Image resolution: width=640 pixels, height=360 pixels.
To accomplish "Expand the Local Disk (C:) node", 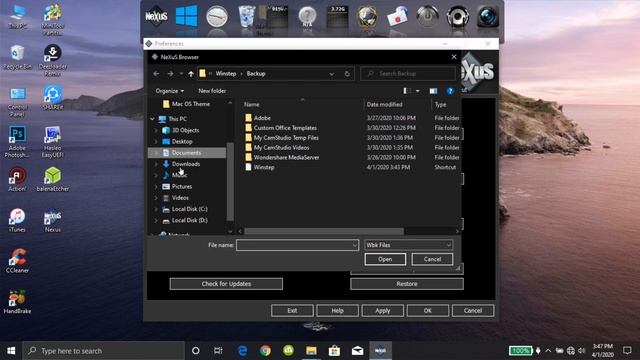I will [156, 209].
